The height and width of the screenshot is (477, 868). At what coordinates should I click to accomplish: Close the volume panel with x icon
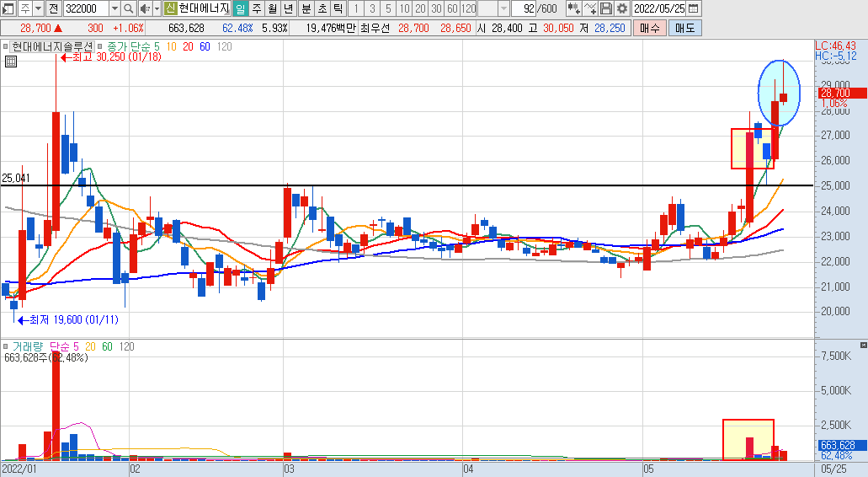864,346
